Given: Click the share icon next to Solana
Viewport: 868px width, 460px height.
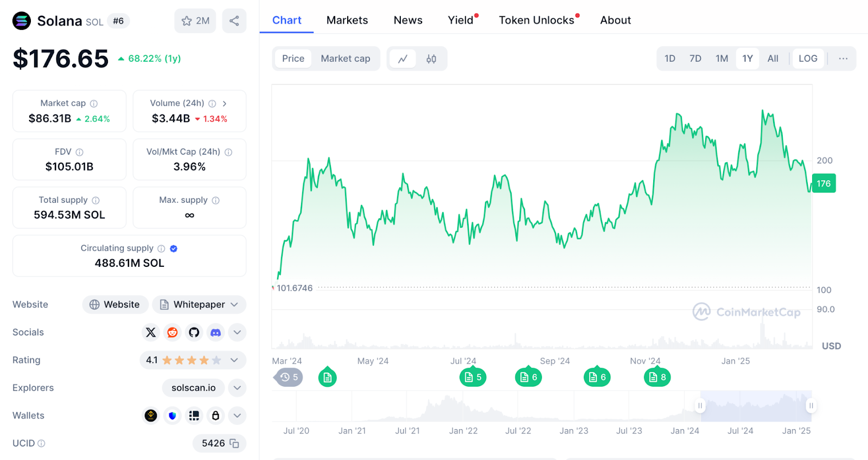Looking at the screenshot, I should click(234, 21).
